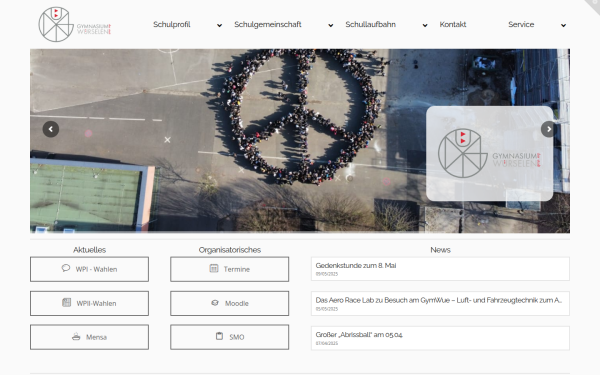This screenshot has width=600, height=375.
Task: Open the Service menu
Action: (x=521, y=24)
